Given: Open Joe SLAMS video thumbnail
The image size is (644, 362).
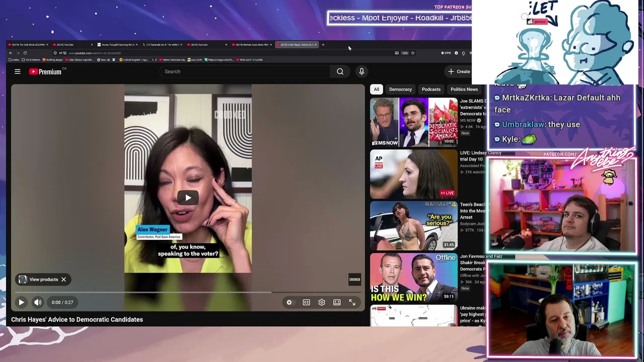Looking at the screenshot, I should point(414,123).
